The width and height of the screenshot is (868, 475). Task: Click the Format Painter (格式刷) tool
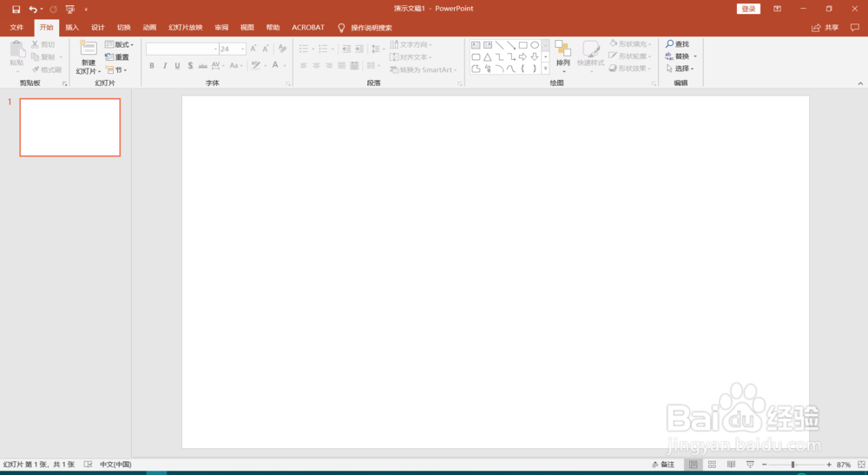point(47,69)
